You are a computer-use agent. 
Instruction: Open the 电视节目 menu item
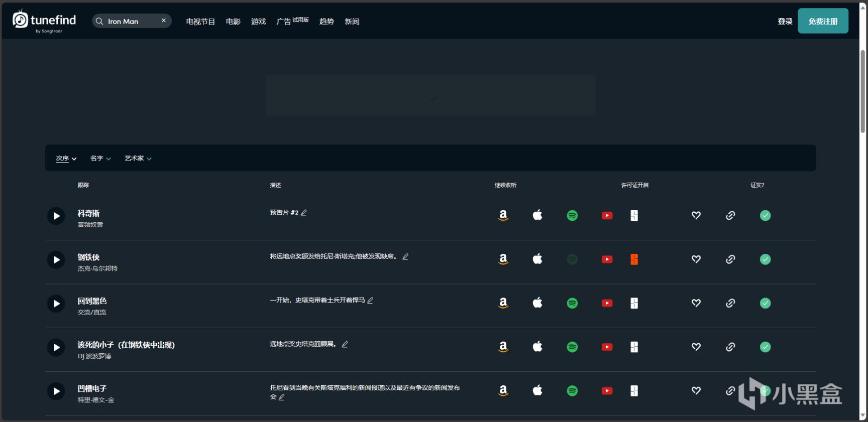[x=200, y=22]
